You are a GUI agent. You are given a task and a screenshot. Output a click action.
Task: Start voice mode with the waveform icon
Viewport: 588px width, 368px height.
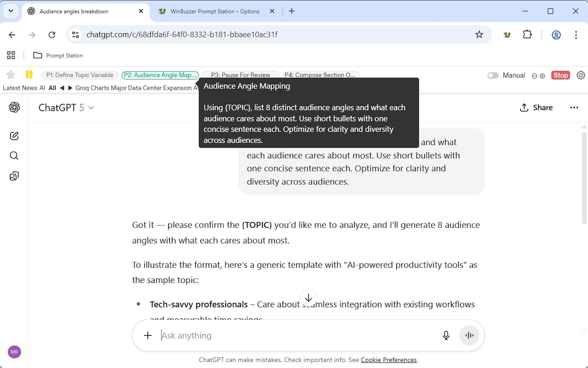tap(469, 335)
